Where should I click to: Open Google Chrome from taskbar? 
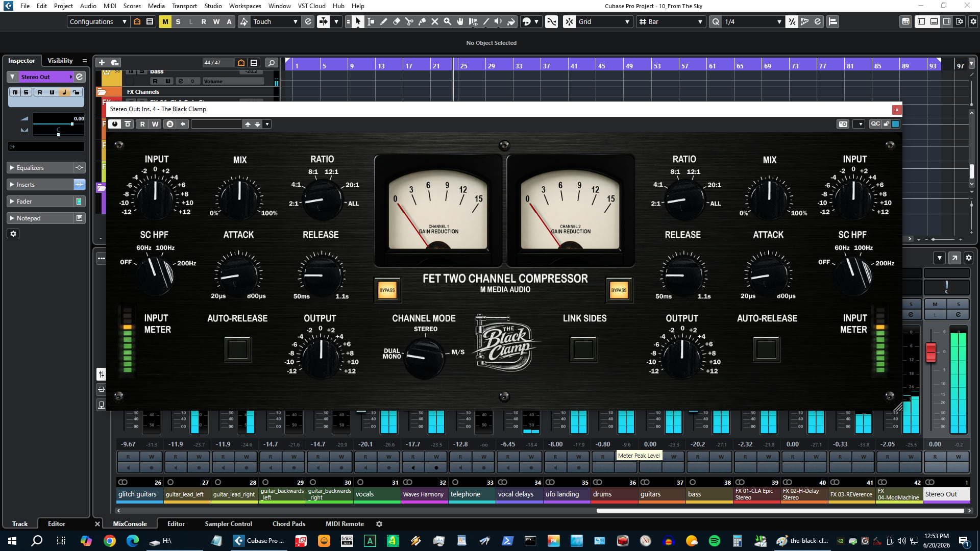coord(109,541)
